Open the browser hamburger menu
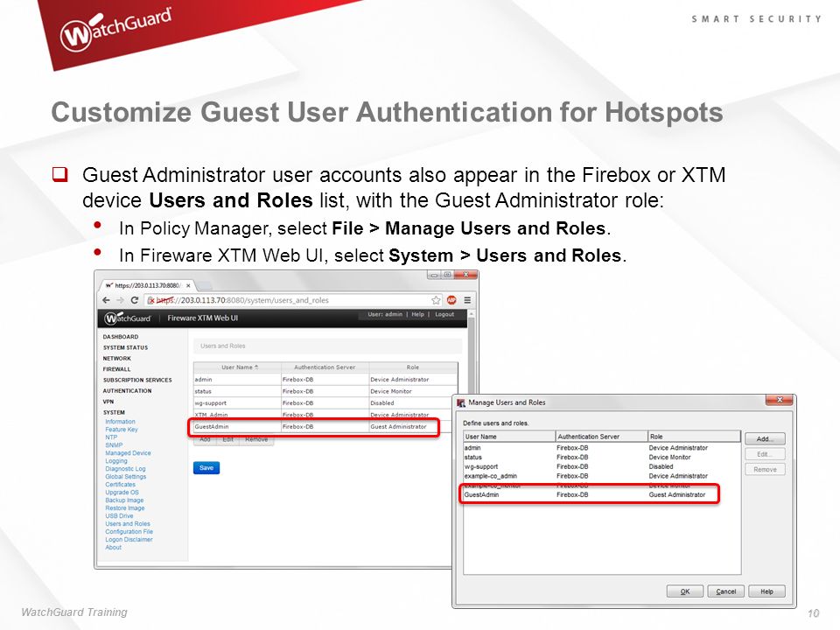 tap(467, 300)
